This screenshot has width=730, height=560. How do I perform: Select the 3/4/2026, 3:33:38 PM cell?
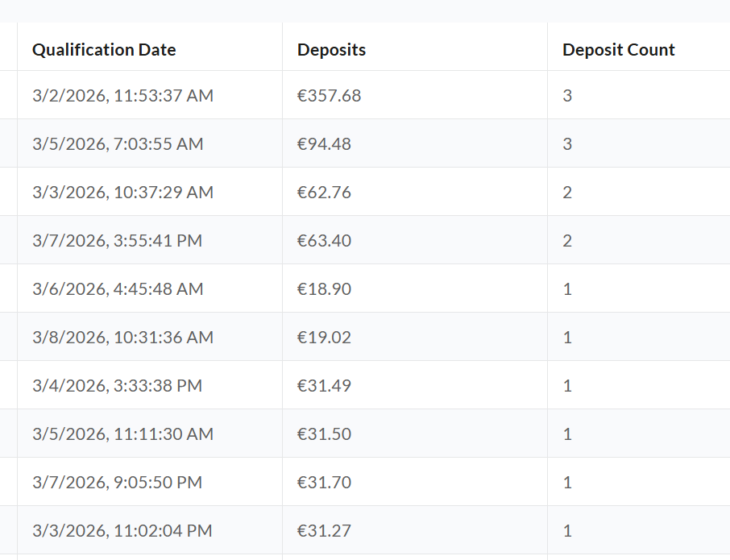[x=117, y=386]
